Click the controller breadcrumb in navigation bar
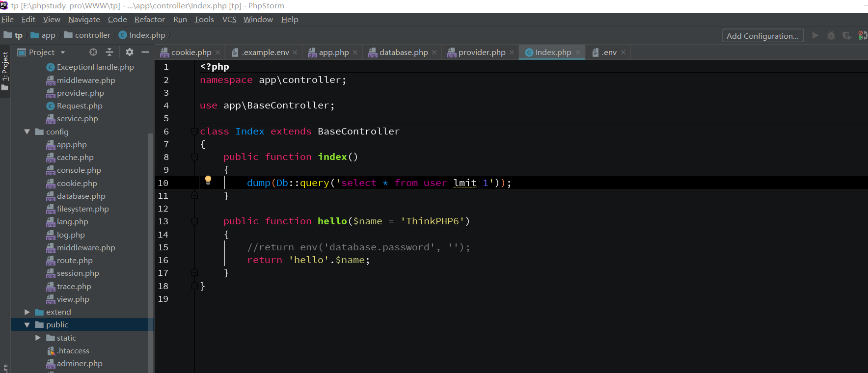The width and height of the screenshot is (868, 373). 92,35
